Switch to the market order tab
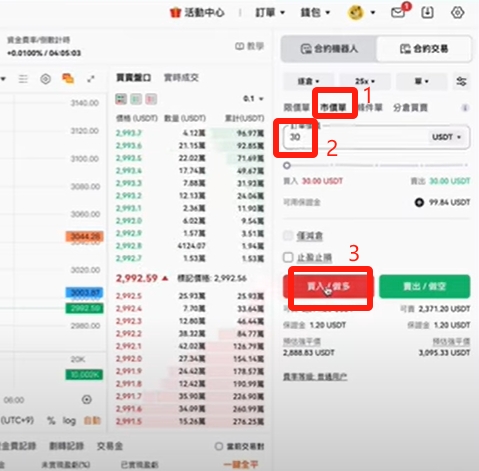Viewport: 479px width, 471px height. point(333,107)
